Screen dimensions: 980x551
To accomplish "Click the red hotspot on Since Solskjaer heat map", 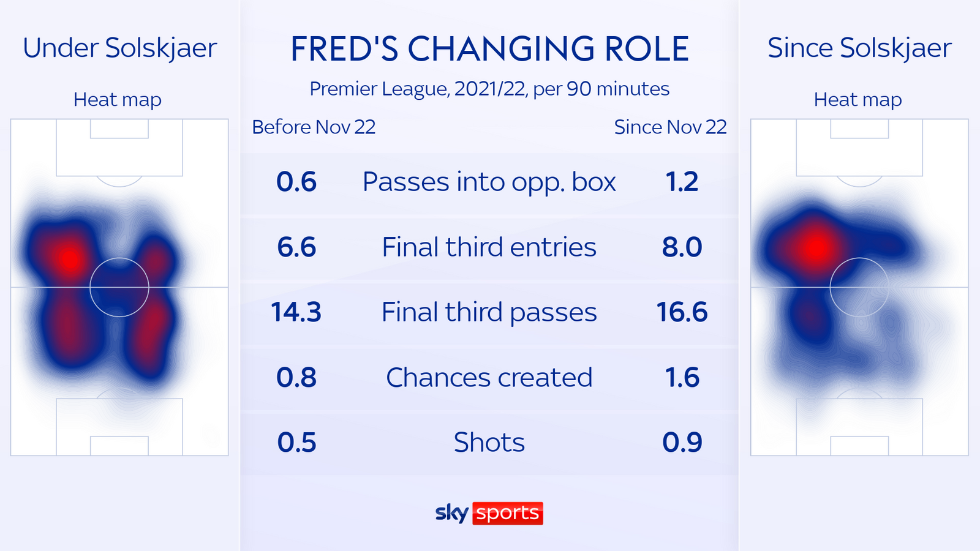I will [815, 247].
